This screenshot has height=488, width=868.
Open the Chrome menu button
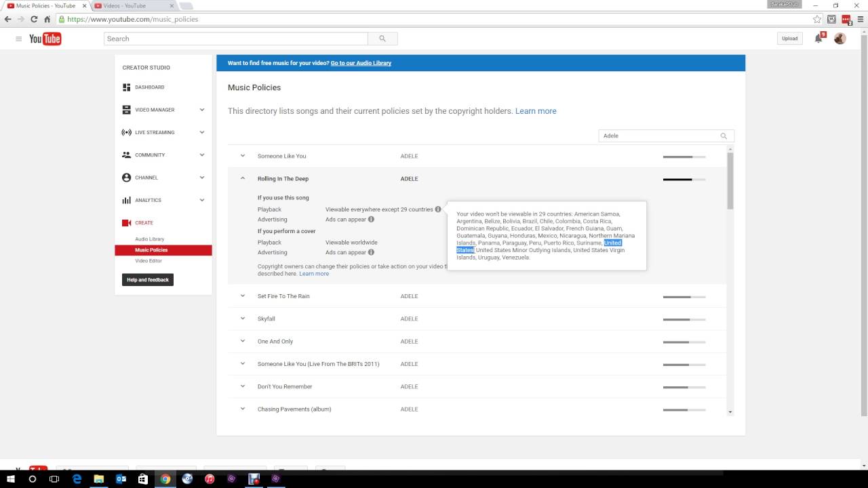click(861, 19)
